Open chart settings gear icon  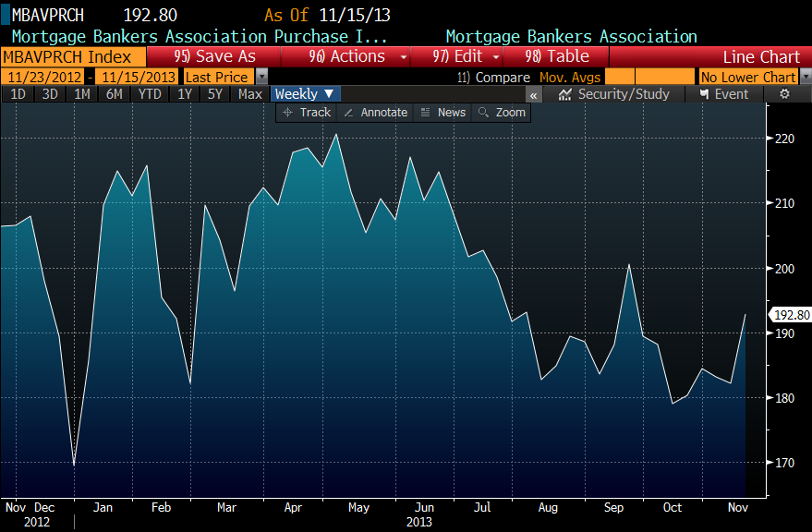click(784, 94)
